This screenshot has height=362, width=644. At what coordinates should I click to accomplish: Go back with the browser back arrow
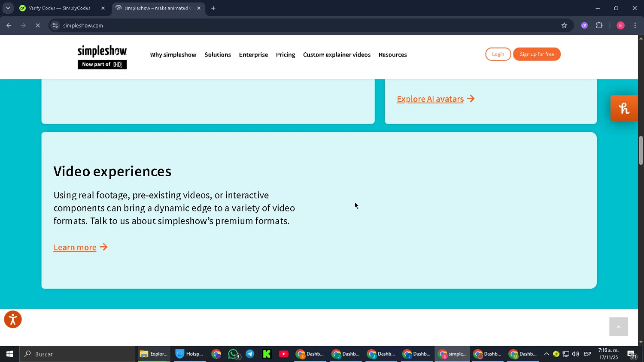[9, 25]
